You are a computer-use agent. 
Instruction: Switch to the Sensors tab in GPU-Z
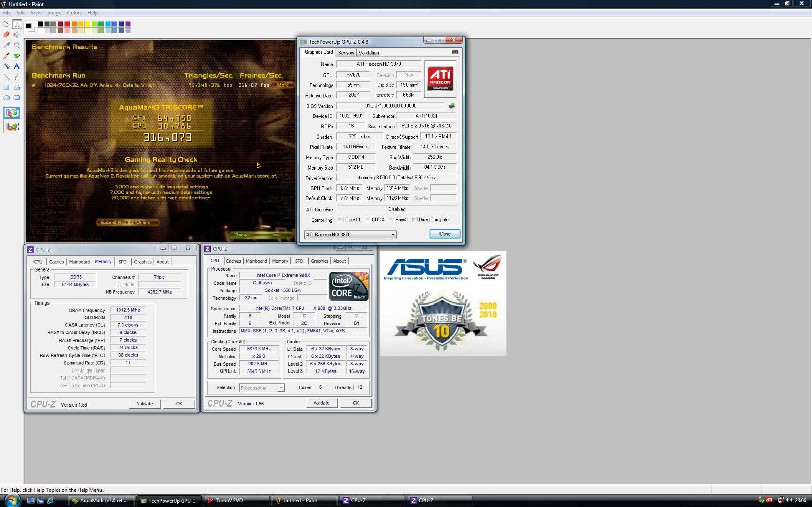tap(346, 53)
